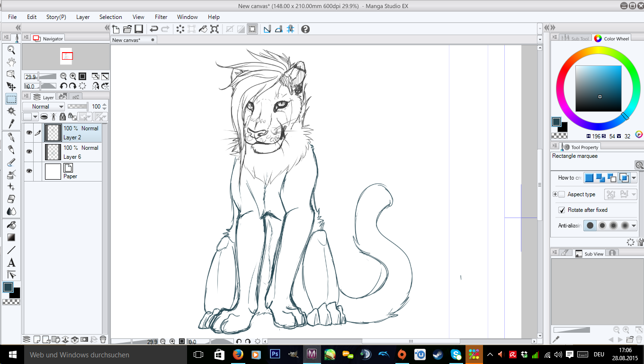This screenshot has height=364, width=644.
Task: Open Firefox from the Windows taskbar
Action: pos(238,354)
